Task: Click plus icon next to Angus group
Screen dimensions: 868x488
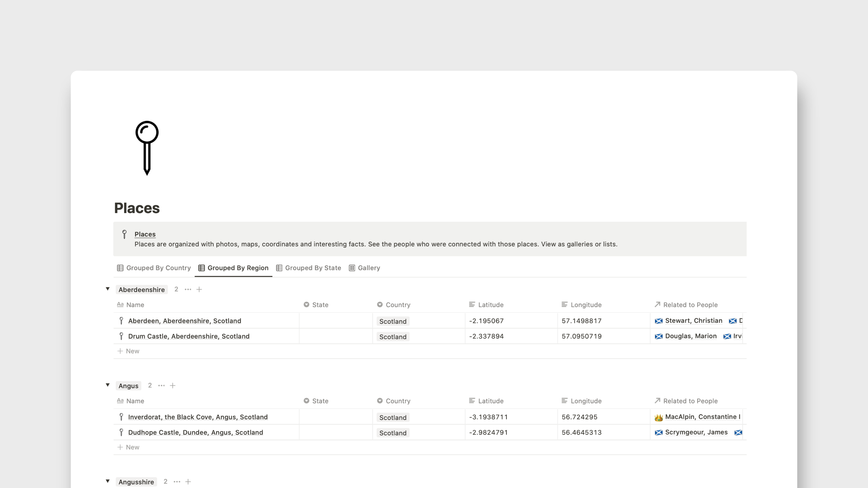Action: click(172, 385)
